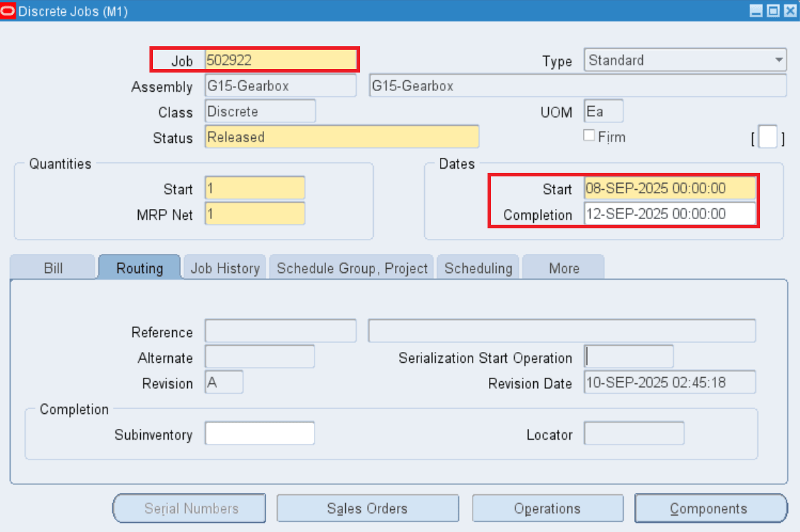This screenshot has width=800, height=532.
Task: Select the Start quantity field
Action: [x=254, y=188]
